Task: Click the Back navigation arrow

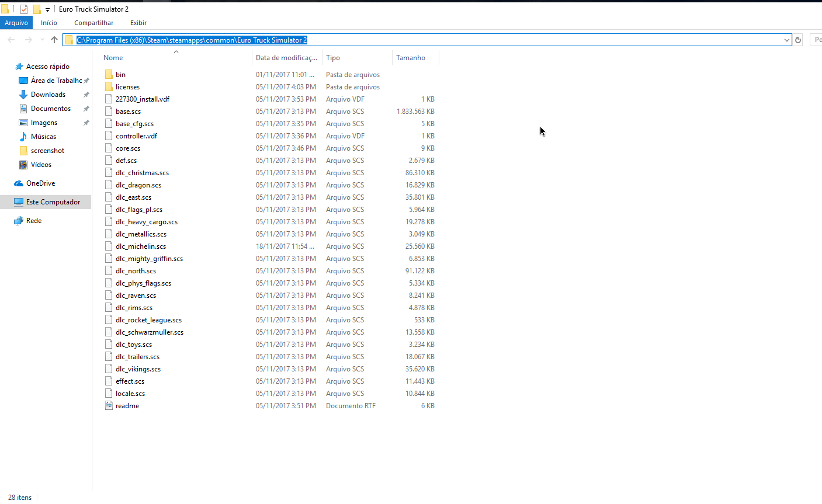Action: pos(11,40)
